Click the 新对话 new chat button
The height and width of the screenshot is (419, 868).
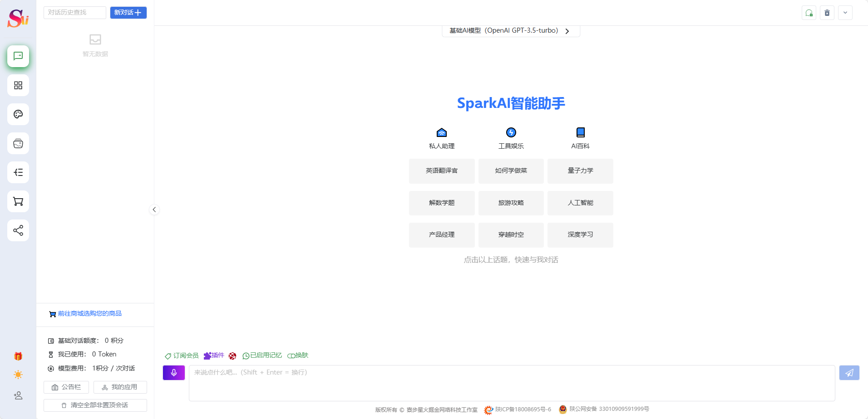pos(128,13)
